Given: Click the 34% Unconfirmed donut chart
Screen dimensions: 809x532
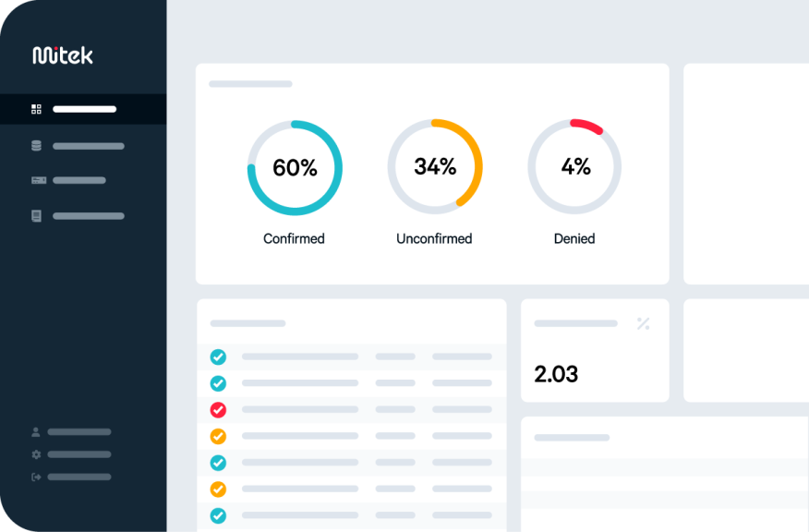Looking at the screenshot, I should (x=435, y=166).
